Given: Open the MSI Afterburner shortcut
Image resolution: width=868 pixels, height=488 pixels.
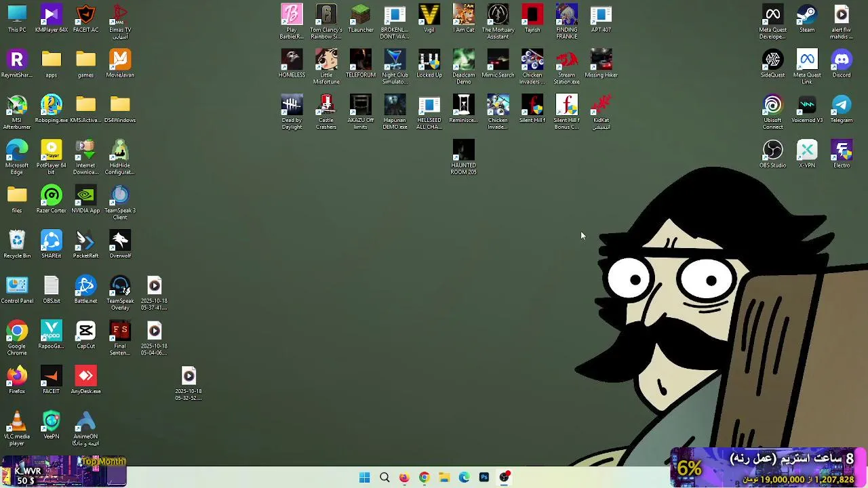Looking at the screenshot, I should 17,113.
